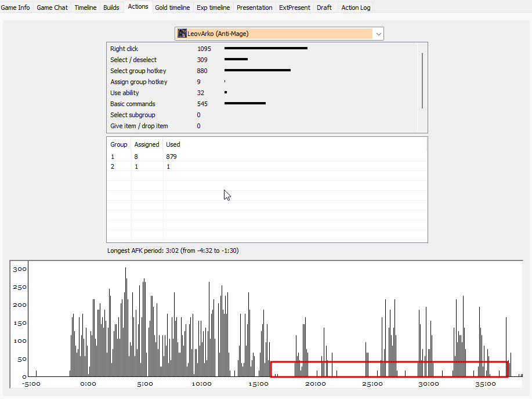Select the Select group hotkey row

click(x=262, y=71)
